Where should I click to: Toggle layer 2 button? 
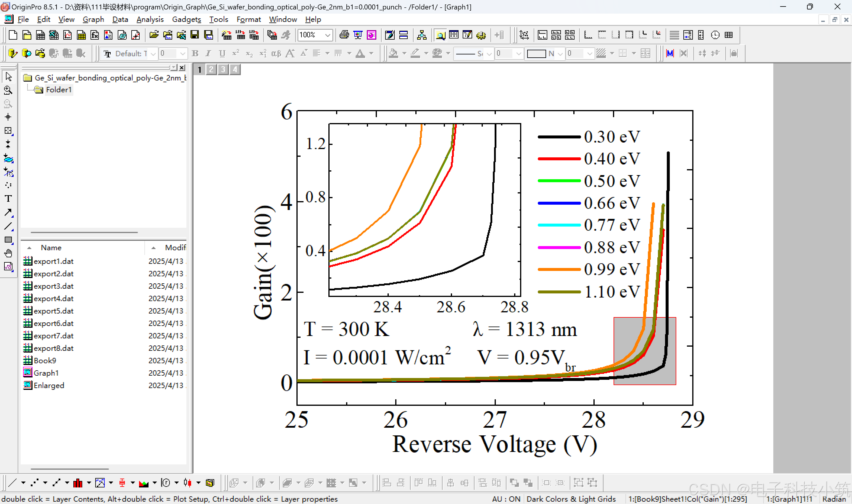pos(211,70)
